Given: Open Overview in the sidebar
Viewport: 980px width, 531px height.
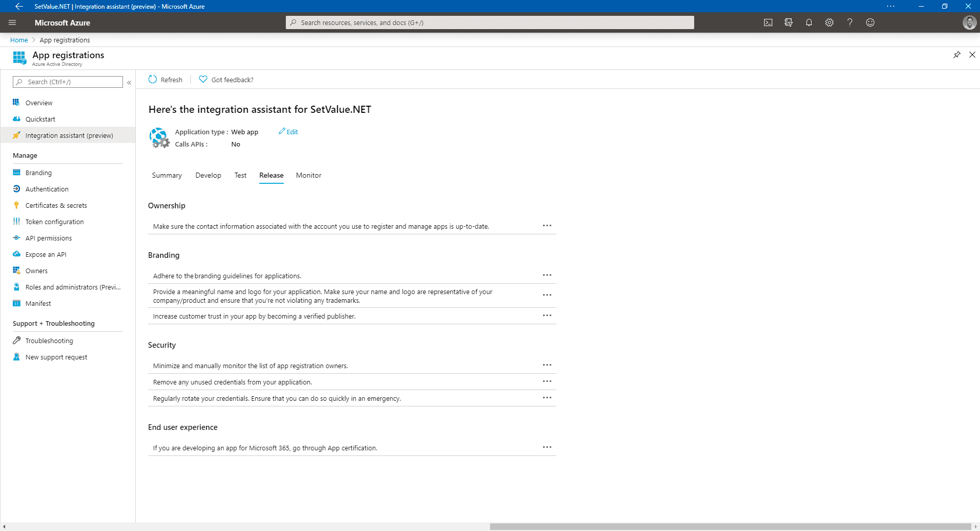Looking at the screenshot, I should pos(39,103).
